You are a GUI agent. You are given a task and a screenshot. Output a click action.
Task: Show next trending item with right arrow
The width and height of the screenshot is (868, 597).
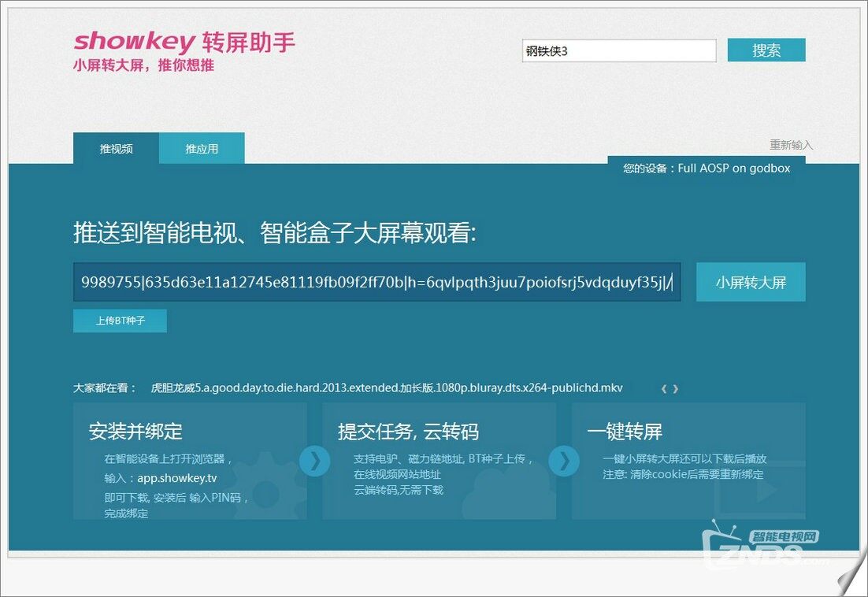click(676, 389)
